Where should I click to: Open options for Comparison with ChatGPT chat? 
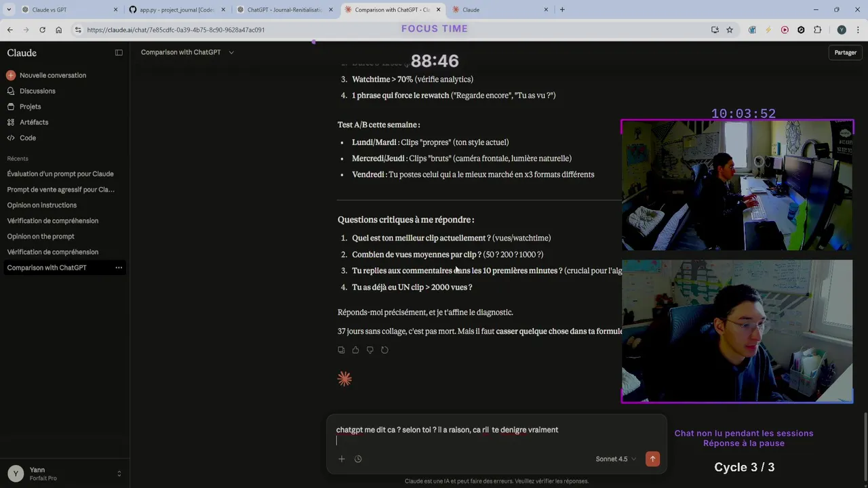(x=119, y=268)
